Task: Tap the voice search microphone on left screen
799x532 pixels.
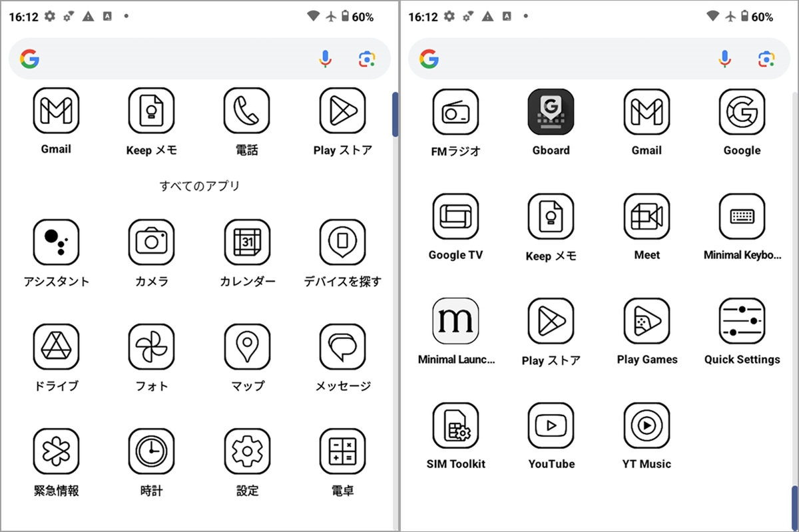Action: [325, 59]
